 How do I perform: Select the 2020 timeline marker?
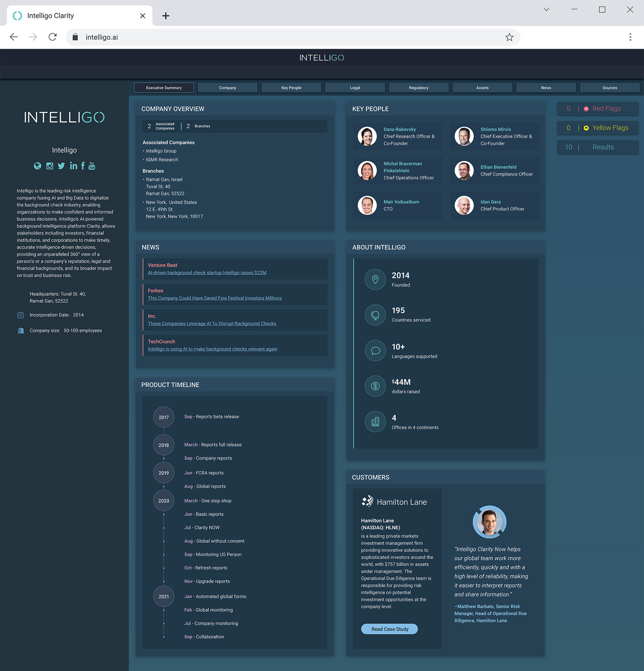tap(164, 501)
